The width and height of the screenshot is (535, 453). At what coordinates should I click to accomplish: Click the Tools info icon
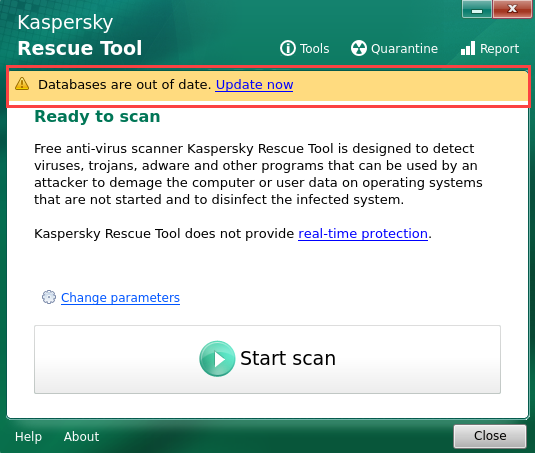tap(288, 48)
